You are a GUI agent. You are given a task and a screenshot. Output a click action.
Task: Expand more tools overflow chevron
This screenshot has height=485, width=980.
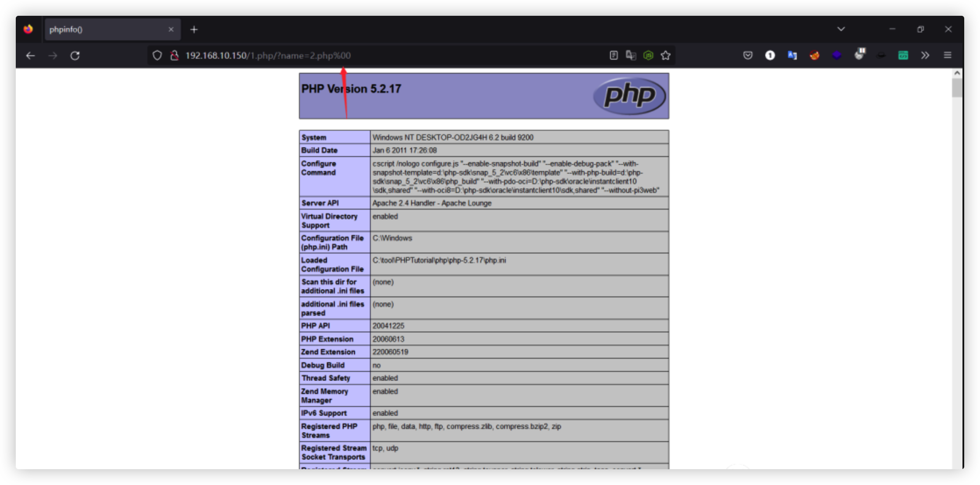(925, 56)
